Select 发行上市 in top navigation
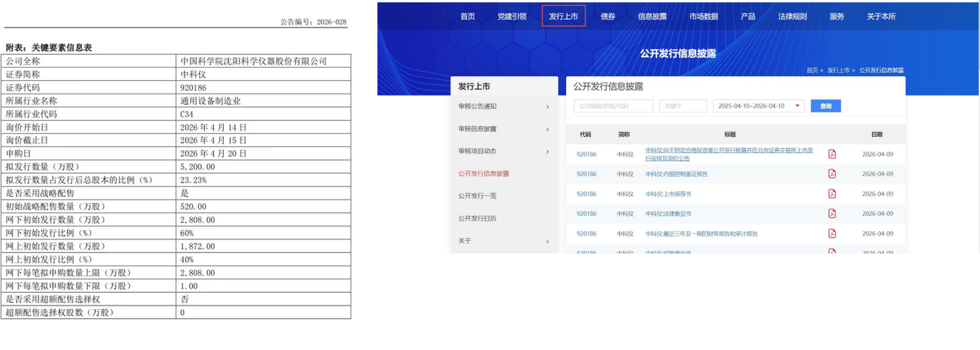This screenshot has height=350, width=980. pyautogui.click(x=563, y=16)
